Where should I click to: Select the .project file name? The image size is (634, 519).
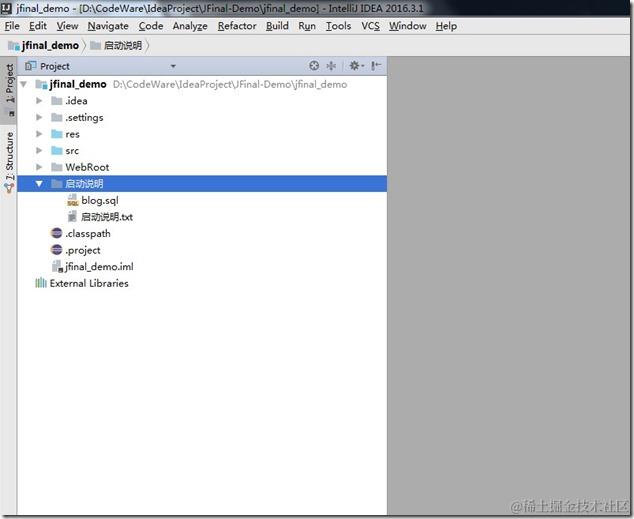tap(83, 250)
